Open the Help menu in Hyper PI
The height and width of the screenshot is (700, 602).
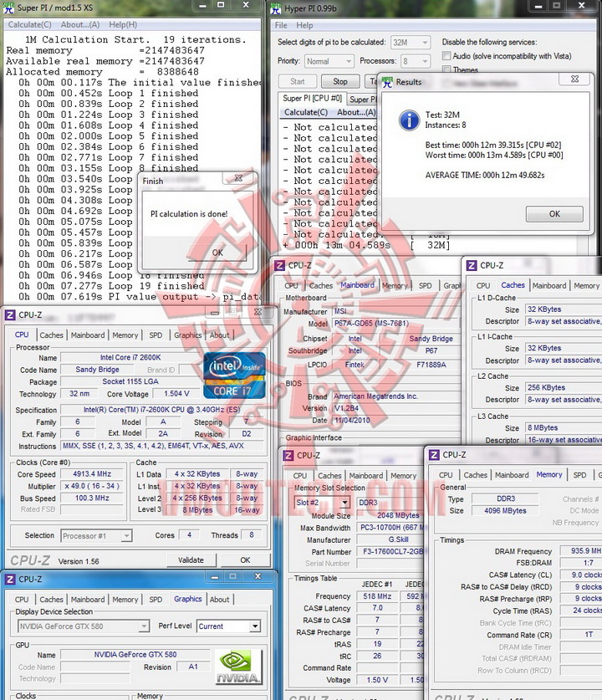coord(304,25)
